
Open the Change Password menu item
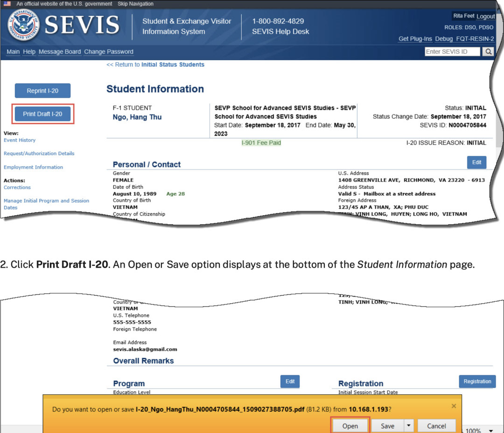[x=109, y=51]
